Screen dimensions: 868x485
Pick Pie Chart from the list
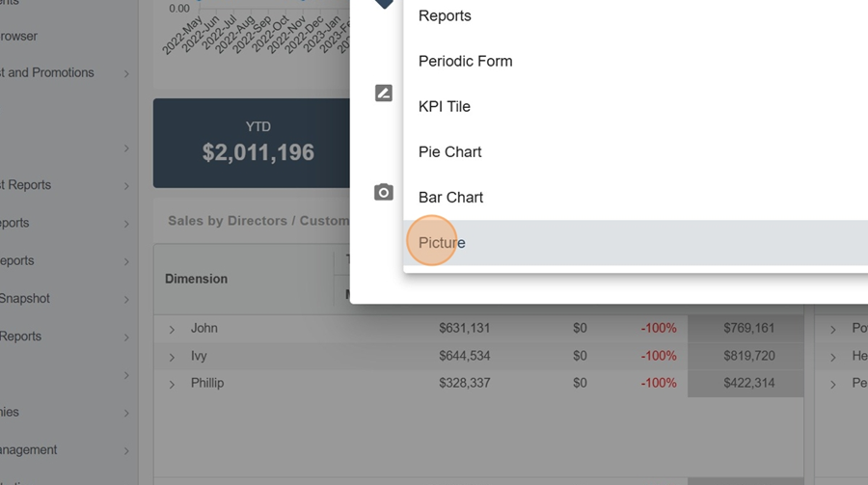point(449,152)
